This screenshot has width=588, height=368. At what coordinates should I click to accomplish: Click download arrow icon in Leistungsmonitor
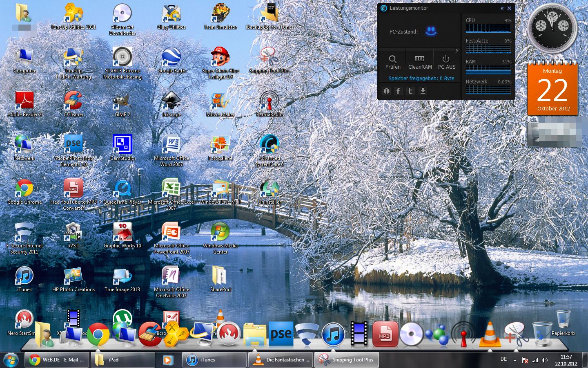[x=423, y=91]
